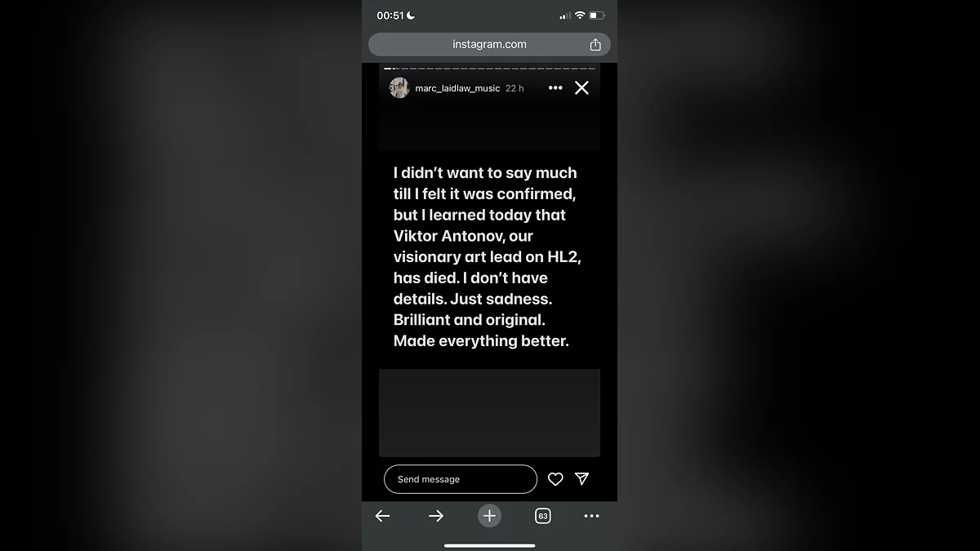Focus the Send message field
980x551 pixels.
pyautogui.click(x=461, y=479)
